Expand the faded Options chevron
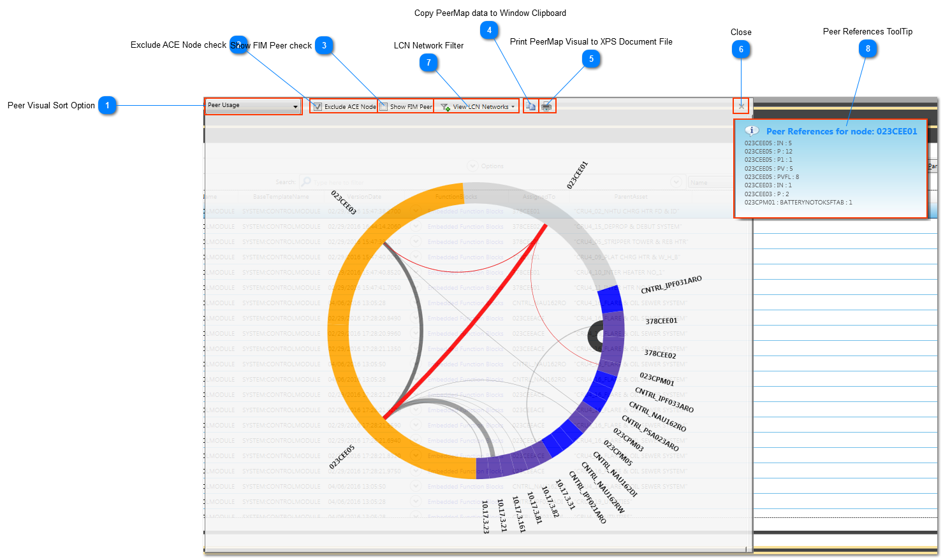This screenshot has height=560, width=943. pyautogui.click(x=472, y=166)
